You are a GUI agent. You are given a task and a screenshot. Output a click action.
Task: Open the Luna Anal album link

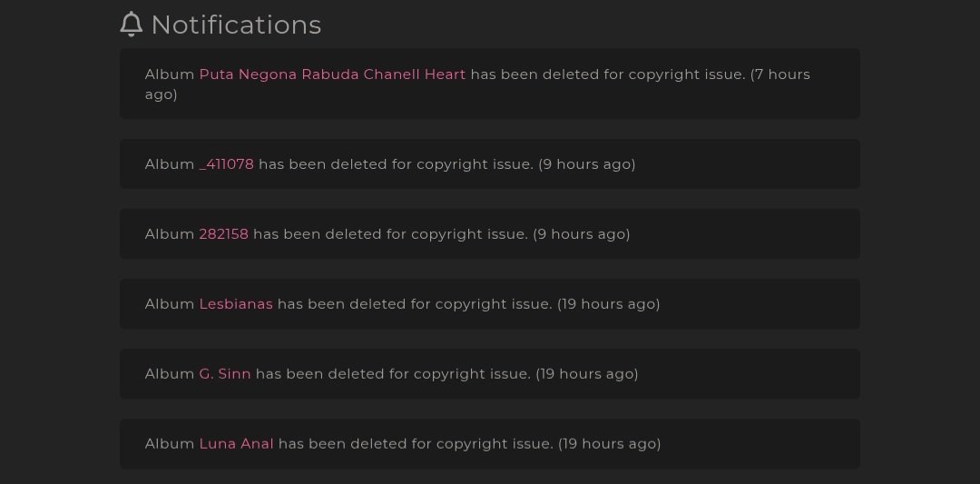[236, 444]
